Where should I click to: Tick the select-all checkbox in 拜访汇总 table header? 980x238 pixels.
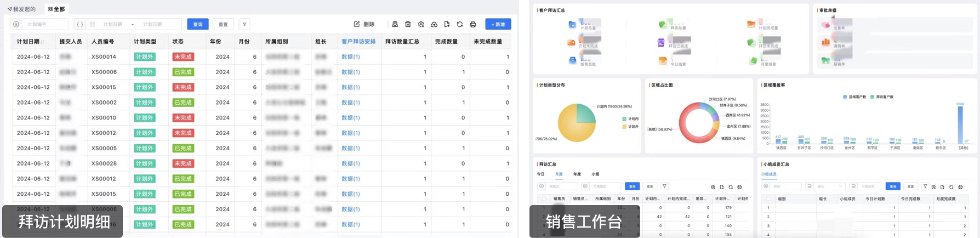(544, 199)
